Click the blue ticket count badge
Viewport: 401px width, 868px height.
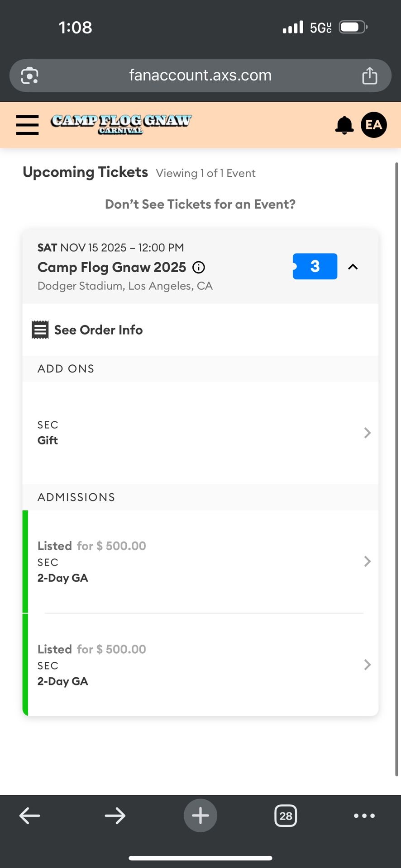click(315, 266)
